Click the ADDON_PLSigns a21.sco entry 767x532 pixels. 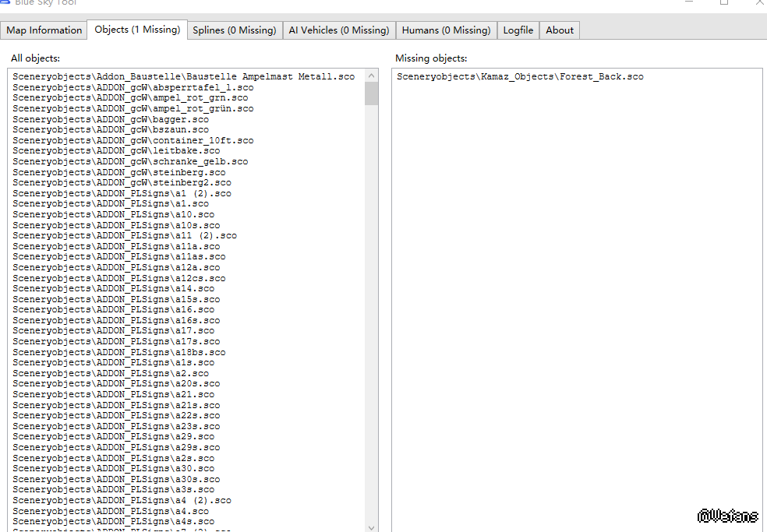(x=113, y=394)
